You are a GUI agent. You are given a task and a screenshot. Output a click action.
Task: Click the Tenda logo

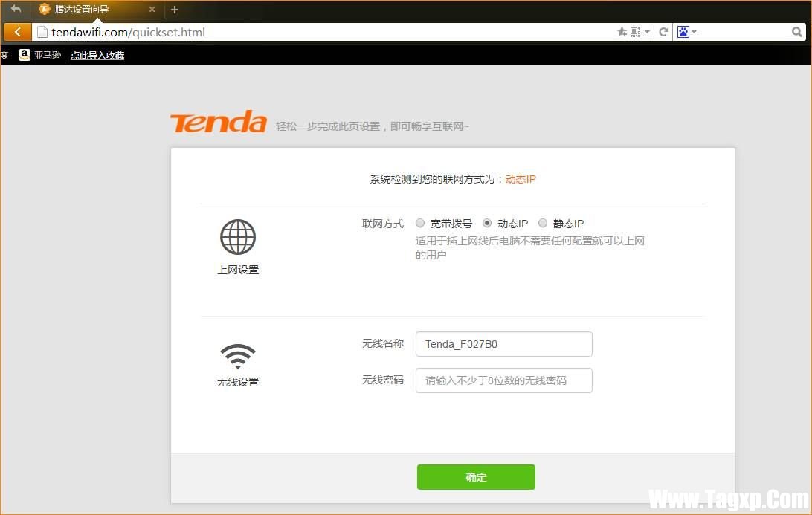(219, 122)
